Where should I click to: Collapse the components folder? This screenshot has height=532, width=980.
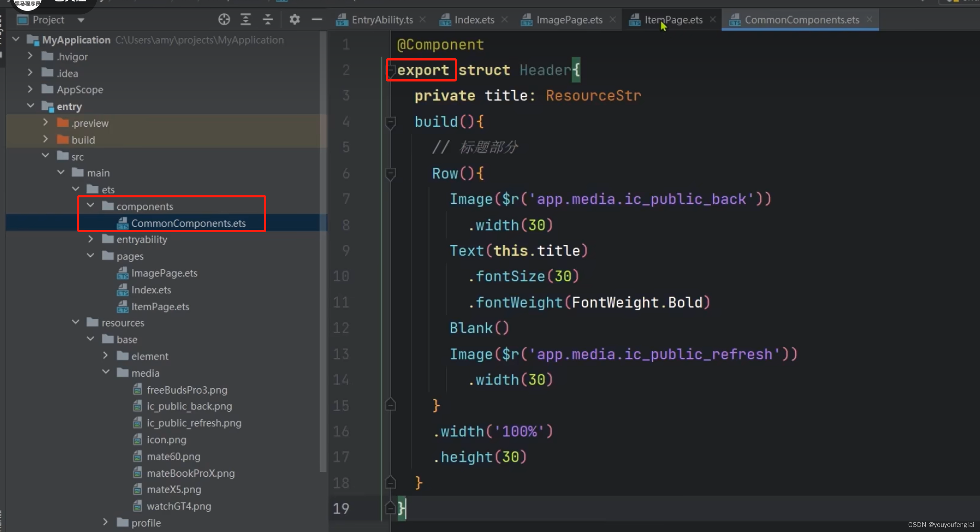[x=91, y=206]
